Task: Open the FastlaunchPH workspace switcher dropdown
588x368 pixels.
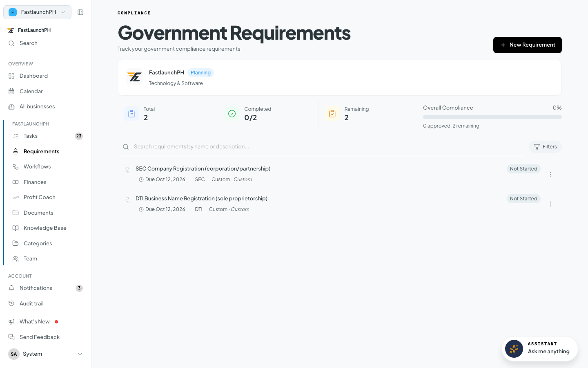Action: click(x=37, y=12)
